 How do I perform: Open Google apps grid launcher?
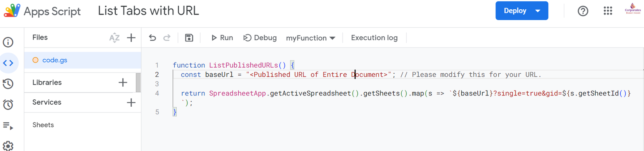point(608,11)
